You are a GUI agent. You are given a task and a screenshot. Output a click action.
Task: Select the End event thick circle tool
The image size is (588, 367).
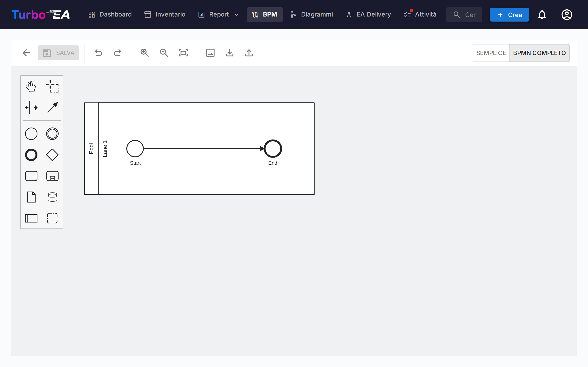(x=31, y=155)
